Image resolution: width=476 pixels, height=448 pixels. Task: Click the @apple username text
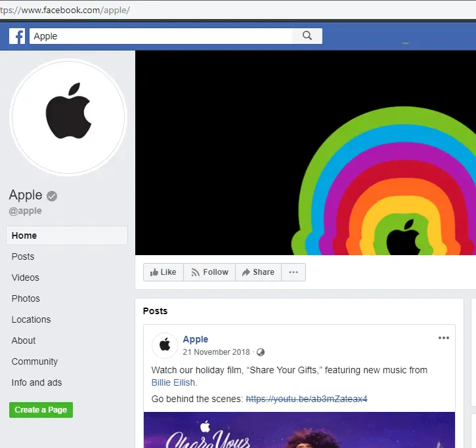point(26,211)
